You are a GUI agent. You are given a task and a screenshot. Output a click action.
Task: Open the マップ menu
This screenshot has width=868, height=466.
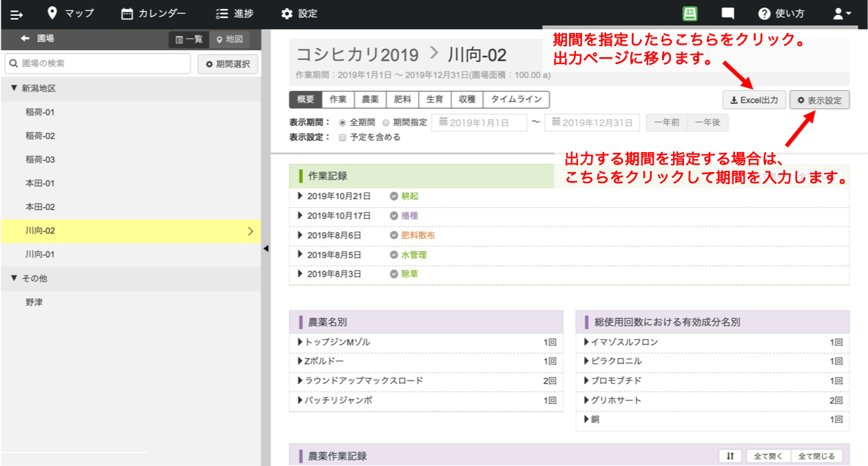(x=70, y=14)
